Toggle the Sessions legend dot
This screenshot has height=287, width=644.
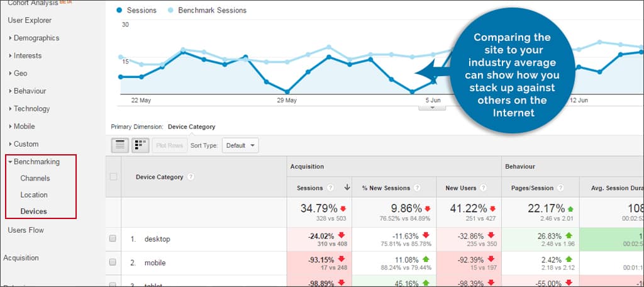point(119,10)
